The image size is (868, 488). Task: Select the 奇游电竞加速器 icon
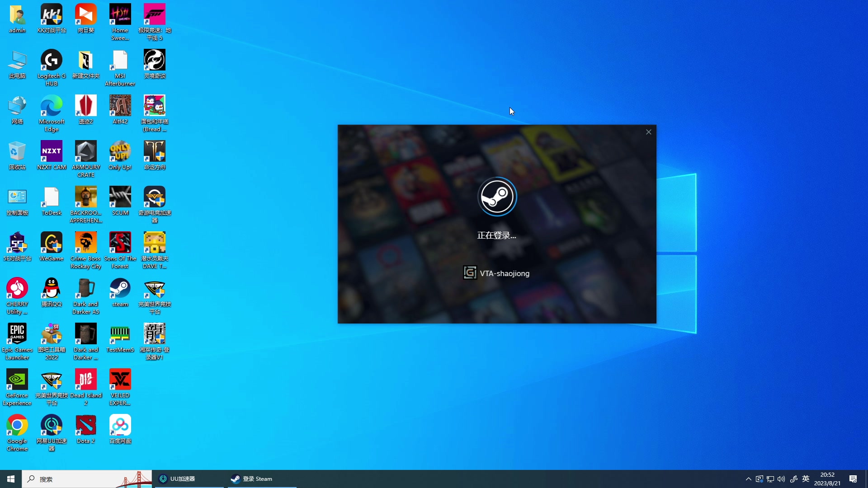pos(155,205)
